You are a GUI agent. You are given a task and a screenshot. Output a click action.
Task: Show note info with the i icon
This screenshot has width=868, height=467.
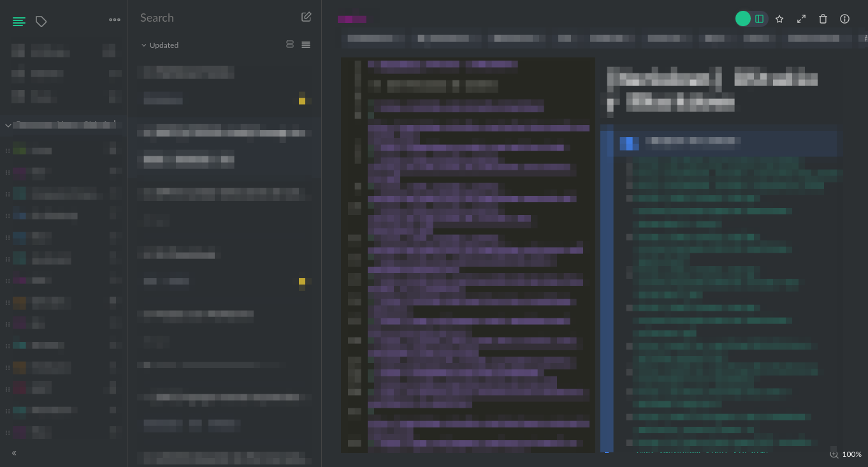[844, 19]
